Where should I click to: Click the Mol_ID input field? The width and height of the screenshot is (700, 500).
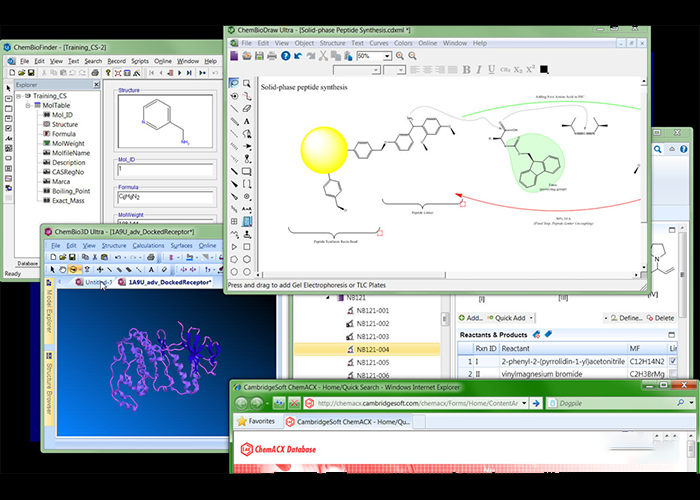pyautogui.click(x=166, y=170)
